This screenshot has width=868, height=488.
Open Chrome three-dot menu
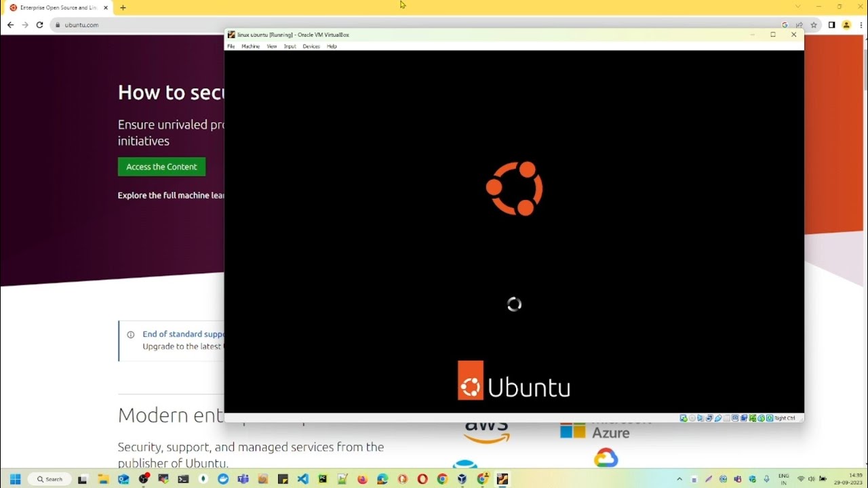pyautogui.click(x=861, y=25)
